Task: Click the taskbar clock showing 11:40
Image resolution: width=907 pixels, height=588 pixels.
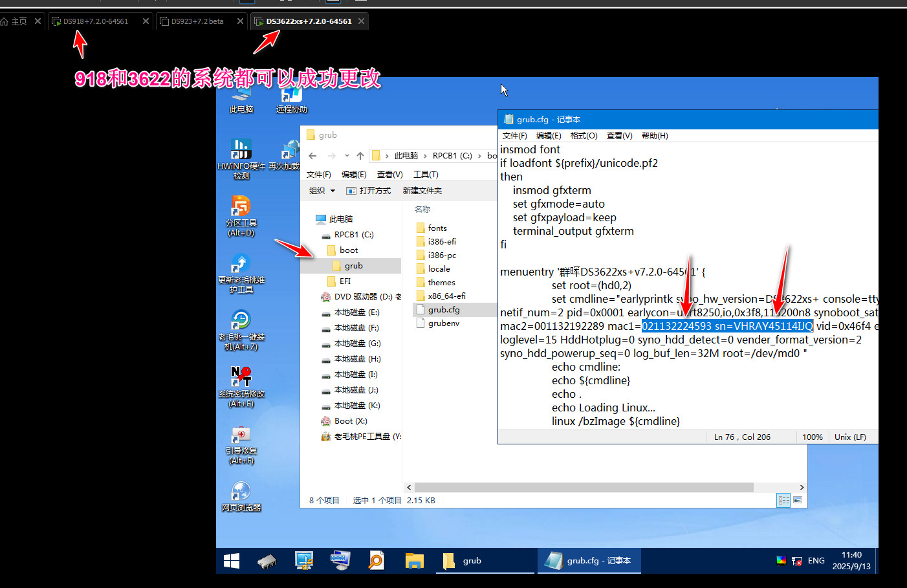Action: coord(851,561)
